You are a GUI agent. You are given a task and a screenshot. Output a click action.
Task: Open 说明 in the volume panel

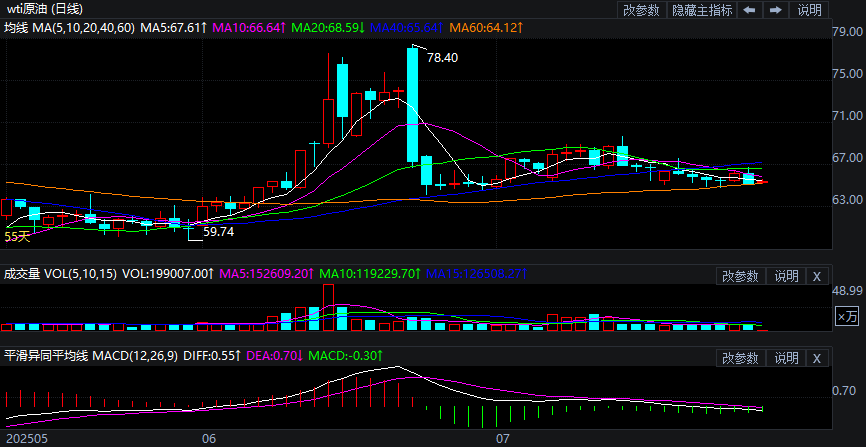786,276
